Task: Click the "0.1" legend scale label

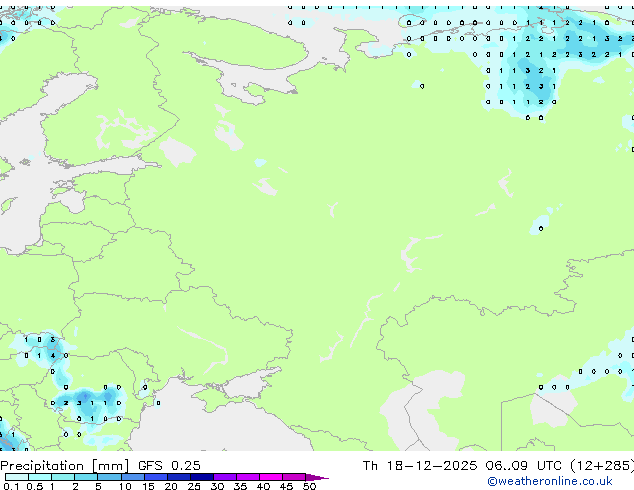Action: [x=11, y=486]
